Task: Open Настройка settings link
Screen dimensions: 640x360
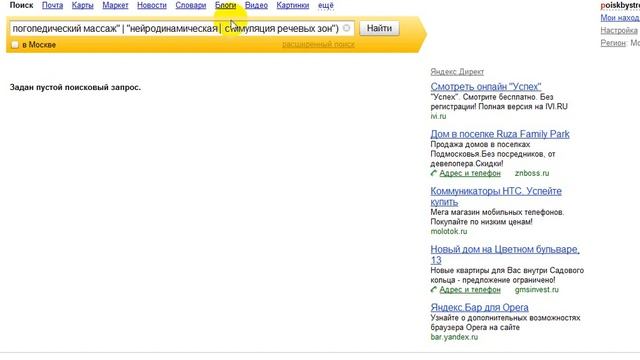Action: coord(619,31)
